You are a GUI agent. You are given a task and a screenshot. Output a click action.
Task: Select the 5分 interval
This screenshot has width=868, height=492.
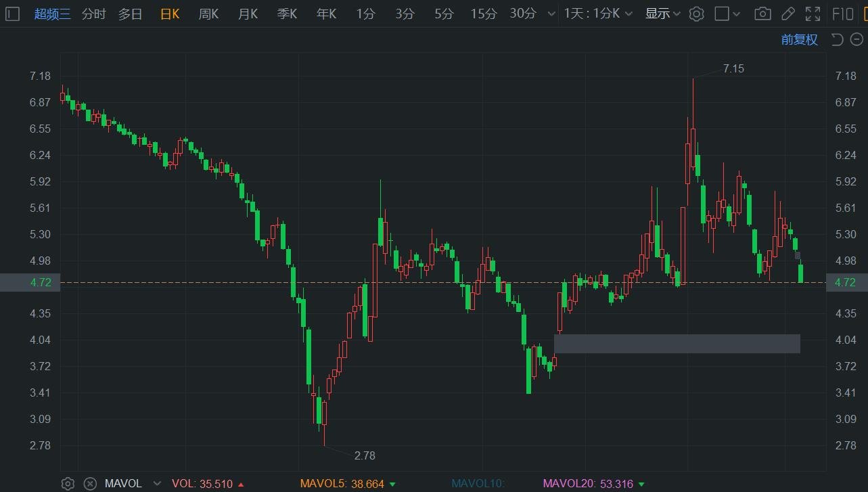(x=444, y=14)
